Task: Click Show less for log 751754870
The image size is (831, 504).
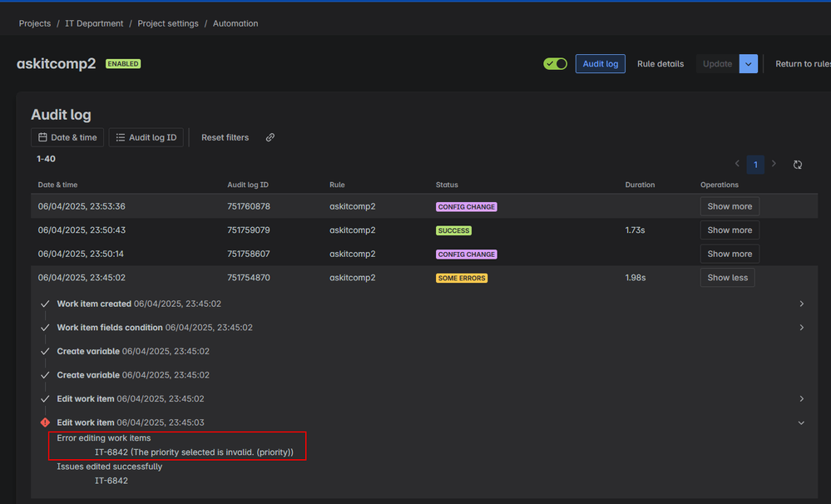Action: [727, 278]
